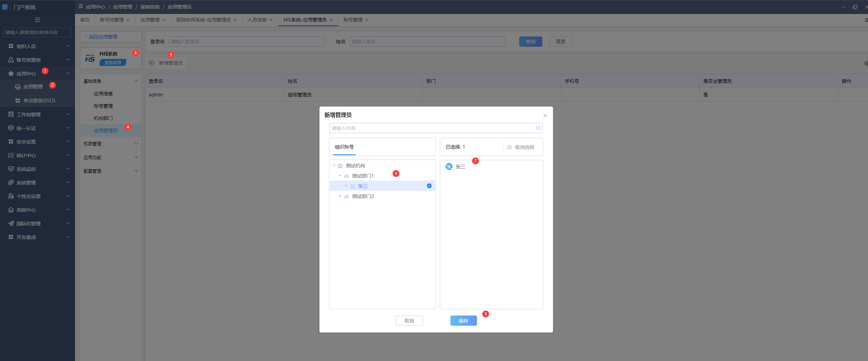Click the hamburger menu collapse icon

tap(38, 20)
